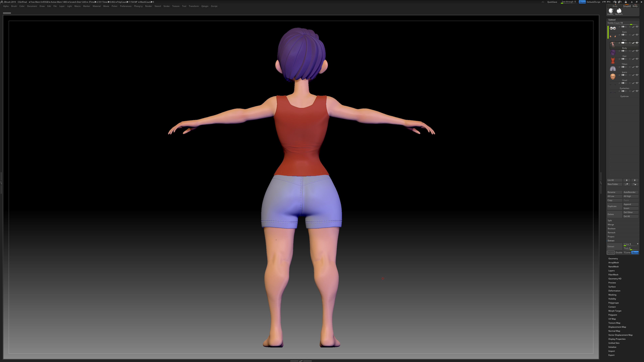Open the Transform menu

(194, 6)
